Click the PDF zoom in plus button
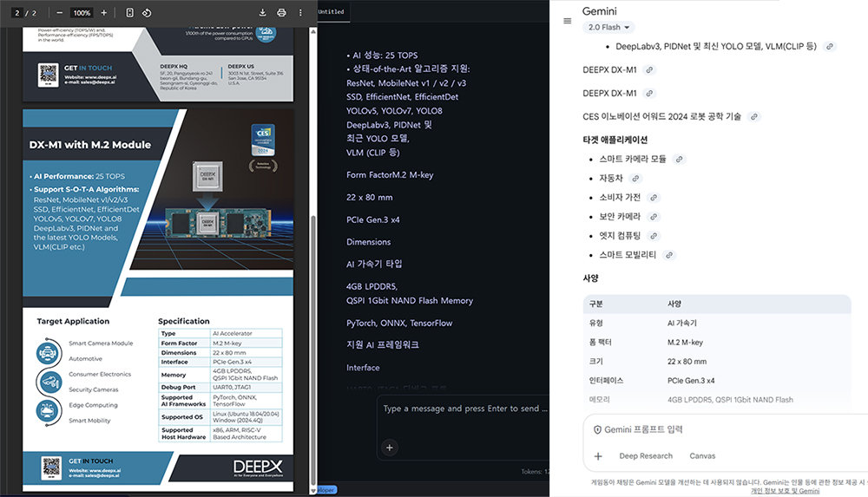Viewport: 868px width, 497px height. pos(104,13)
